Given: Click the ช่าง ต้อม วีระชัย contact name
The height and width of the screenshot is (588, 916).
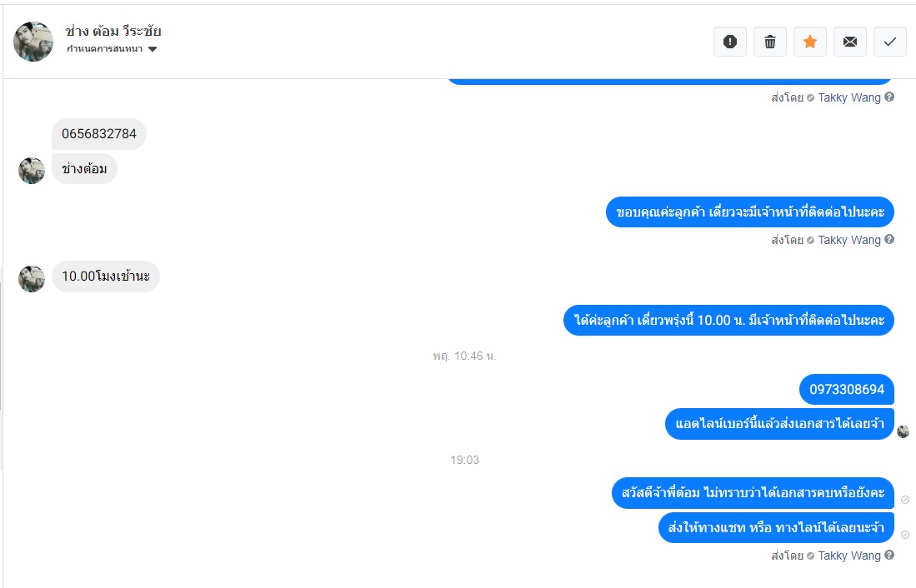Looking at the screenshot, I should [x=113, y=31].
